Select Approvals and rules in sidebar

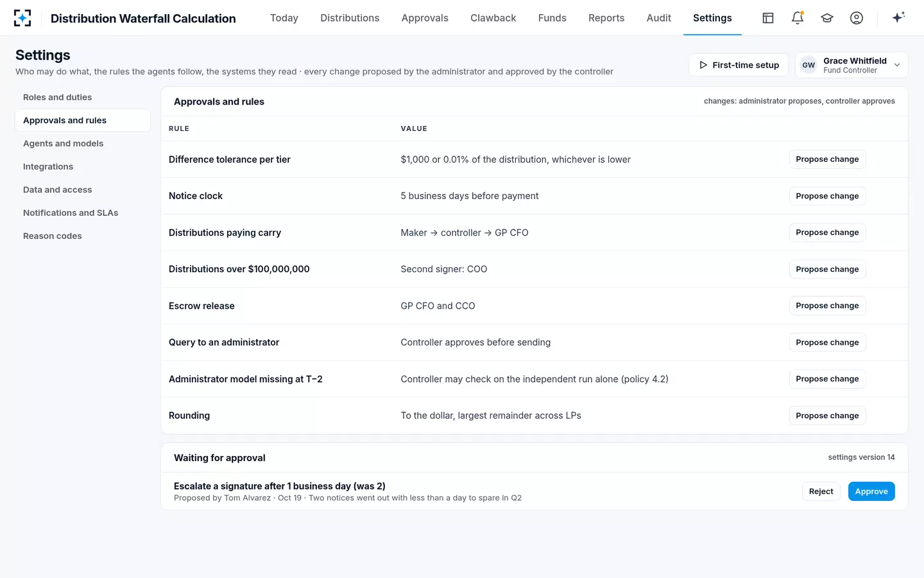(x=83, y=120)
